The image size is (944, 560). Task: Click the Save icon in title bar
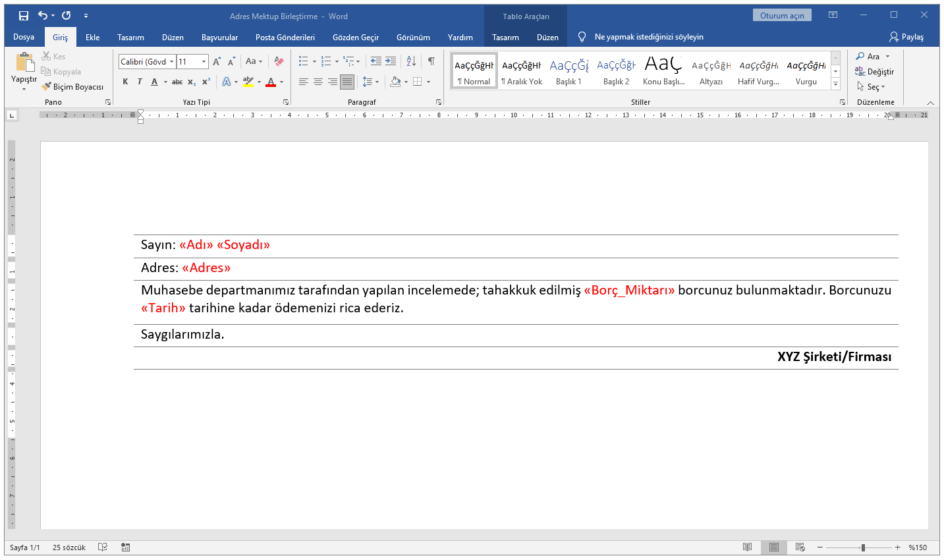pos(24,16)
